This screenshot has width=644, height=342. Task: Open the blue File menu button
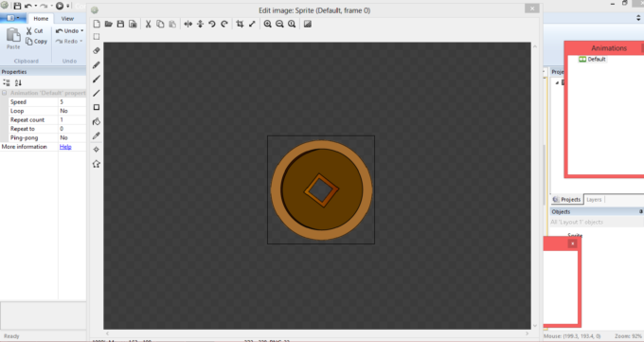13,19
